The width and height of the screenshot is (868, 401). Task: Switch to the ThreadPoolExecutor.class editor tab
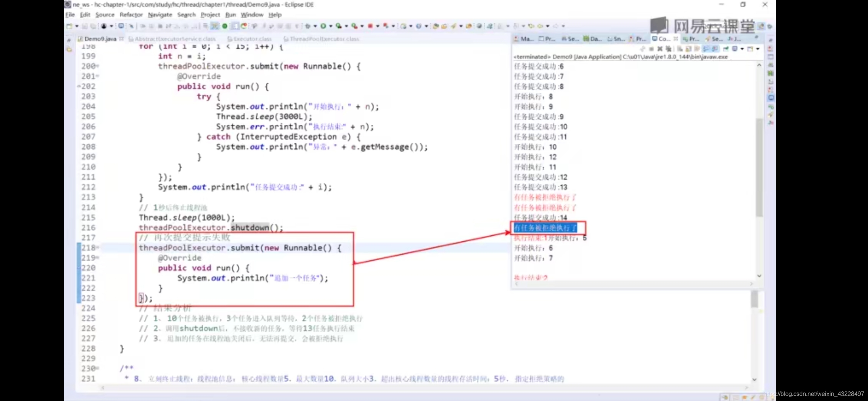tap(321, 39)
